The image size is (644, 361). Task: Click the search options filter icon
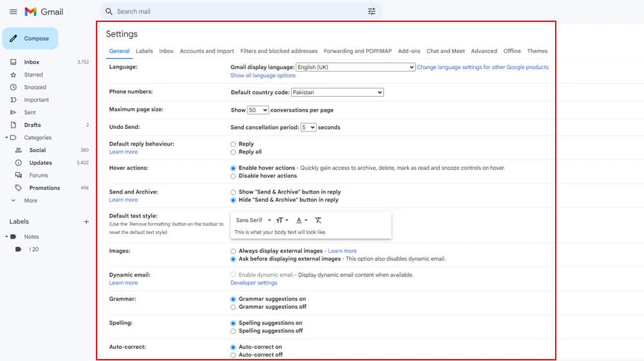(x=372, y=12)
